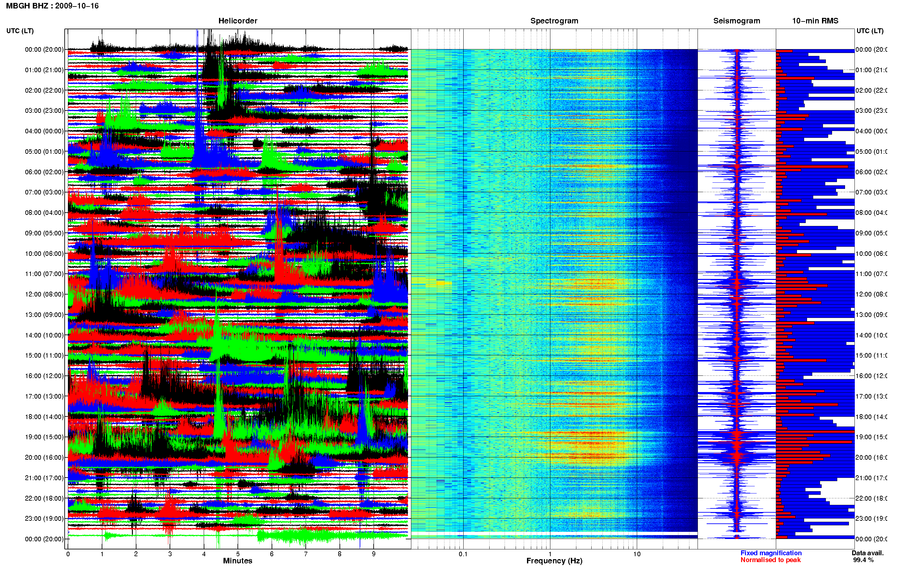This screenshot has height=578, width=924.
Task: Click the Helicorder time label "08:00 (04:00)"
Action: (44, 213)
